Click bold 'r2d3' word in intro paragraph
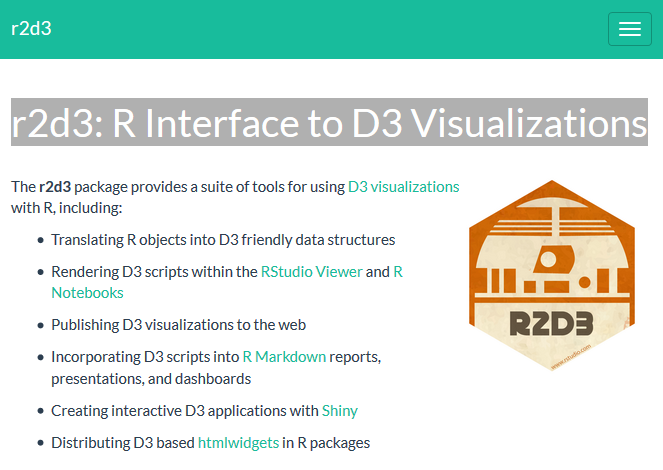The width and height of the screenshot is (663, 470). tap(55, 187)
